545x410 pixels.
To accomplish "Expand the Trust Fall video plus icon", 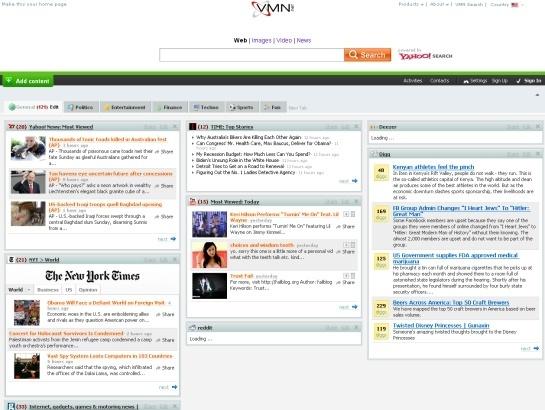I will point(346,276).
